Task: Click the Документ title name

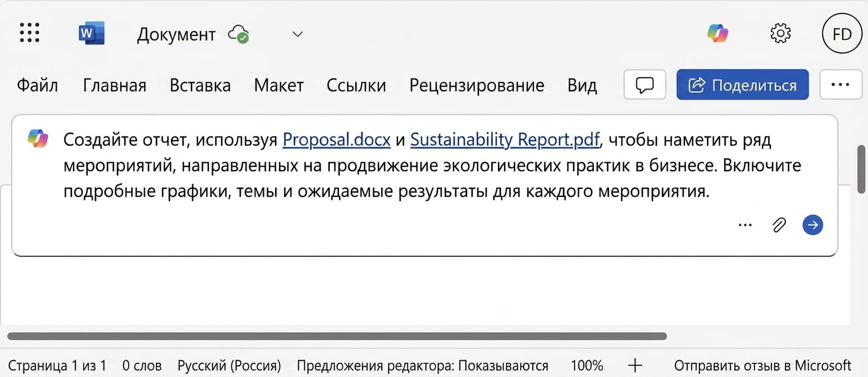Action: point(176,34)
